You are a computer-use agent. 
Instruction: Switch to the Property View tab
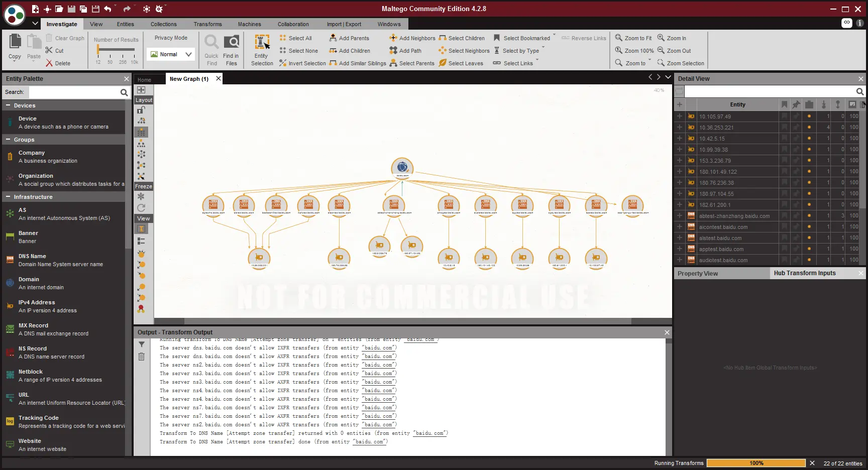[x=698, y=274]
